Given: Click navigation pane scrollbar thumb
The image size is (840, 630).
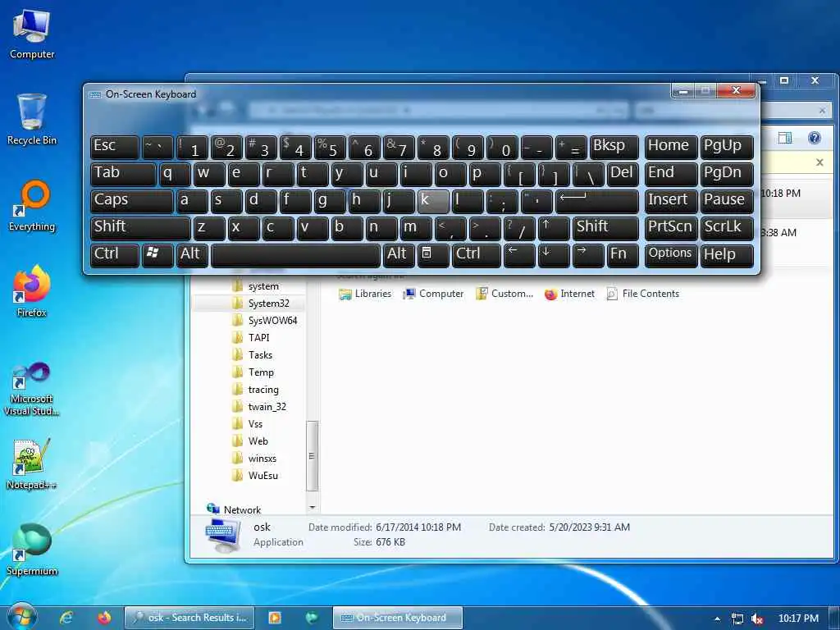Looking at the screenshot, I should pos(312,456).
